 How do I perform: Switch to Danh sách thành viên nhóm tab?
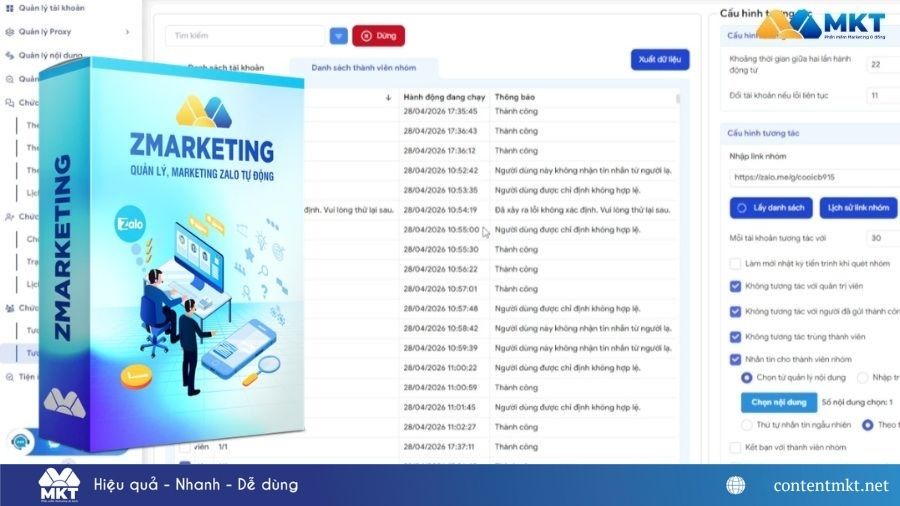point(363,68)
